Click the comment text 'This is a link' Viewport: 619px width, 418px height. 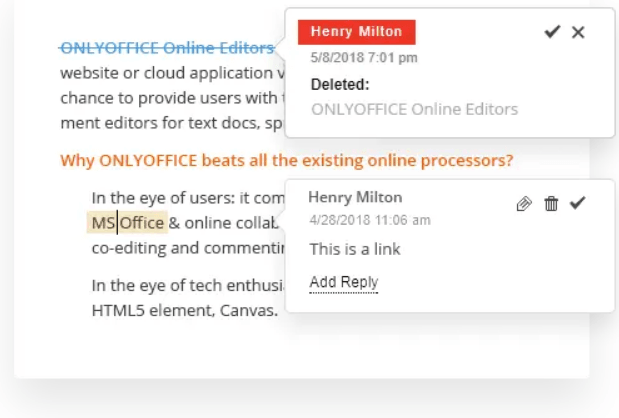tap(355, 249)
